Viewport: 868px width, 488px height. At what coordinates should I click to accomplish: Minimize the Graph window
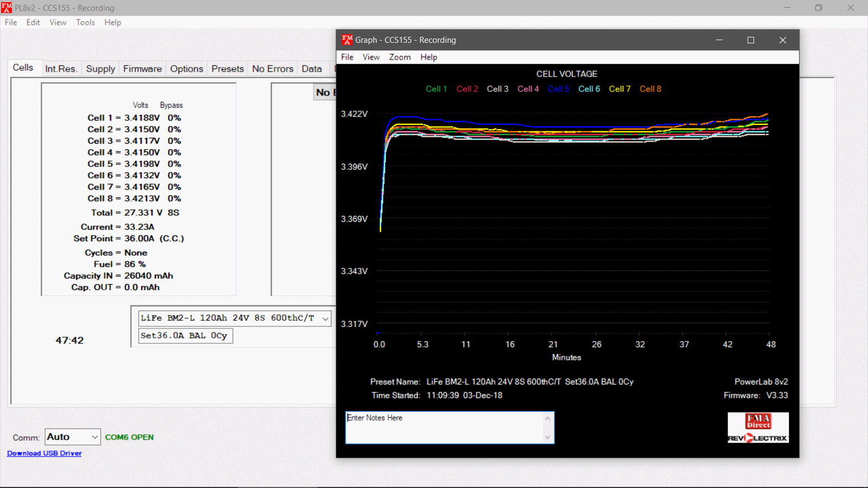(719, 40)
